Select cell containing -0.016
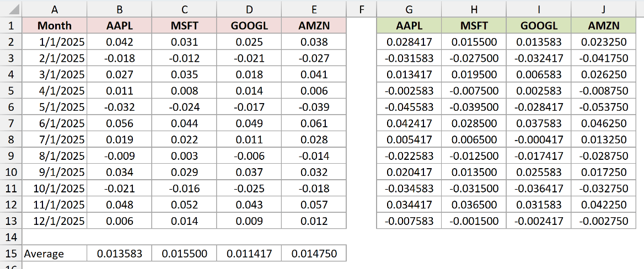Screen dimensions: 644x269 tap(184, 188)
